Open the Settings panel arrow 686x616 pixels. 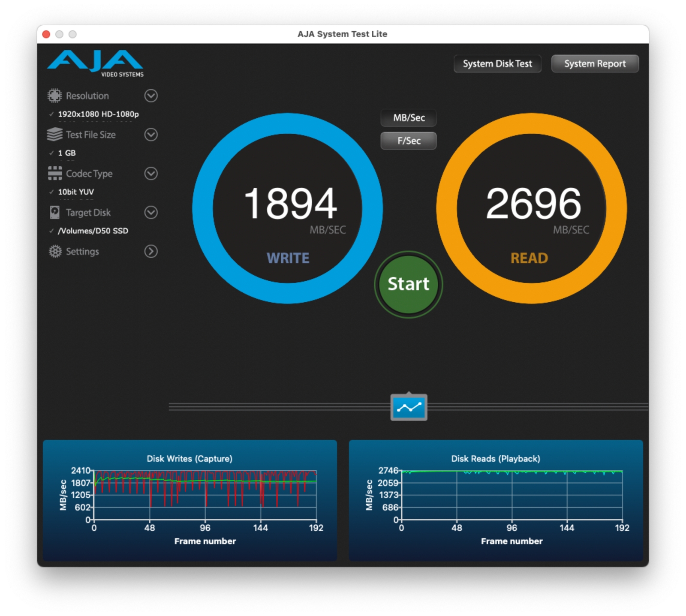(x=151, y=251)
